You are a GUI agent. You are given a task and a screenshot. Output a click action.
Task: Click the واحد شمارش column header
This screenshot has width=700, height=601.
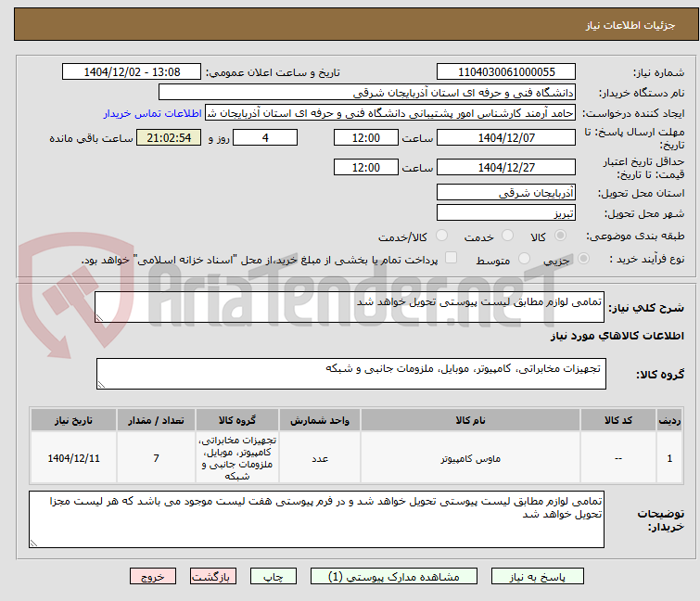click(320, 420)
